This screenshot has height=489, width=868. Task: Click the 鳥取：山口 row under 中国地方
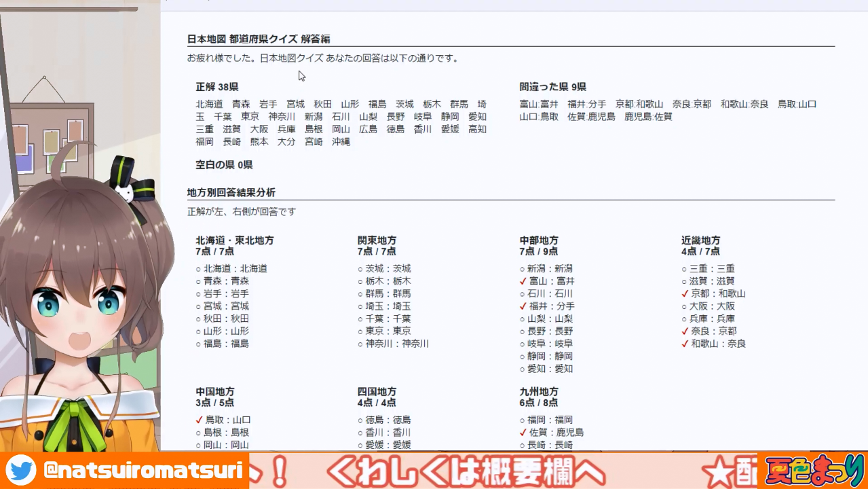click(x=223, y=420)
